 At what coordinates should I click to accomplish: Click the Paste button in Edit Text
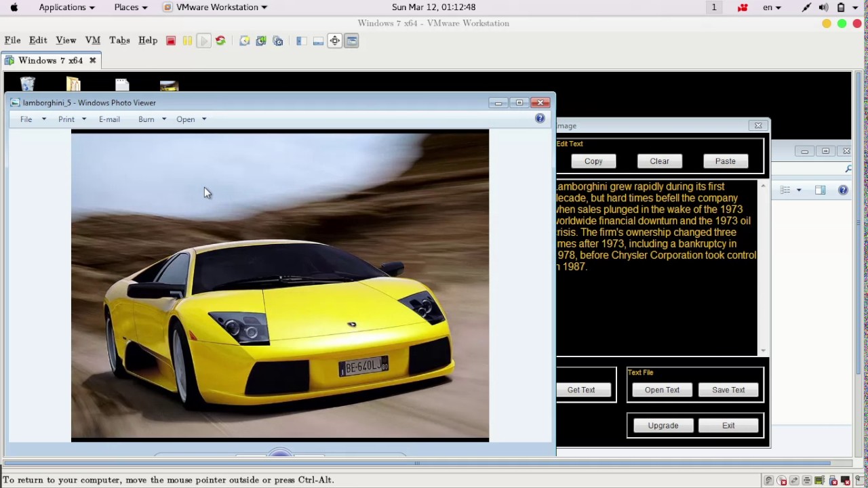click(x=725, y=161)
